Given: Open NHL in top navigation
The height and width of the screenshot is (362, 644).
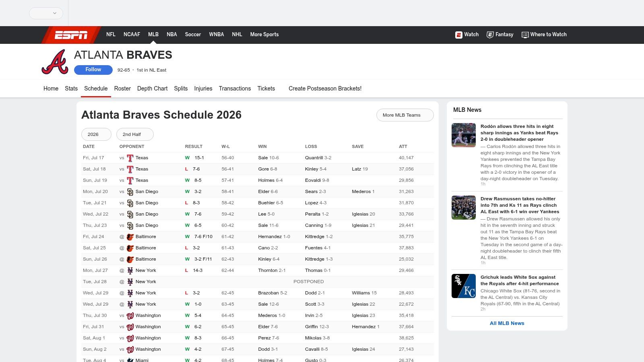Looking at the screenshot, I should [x=237, y=35].
